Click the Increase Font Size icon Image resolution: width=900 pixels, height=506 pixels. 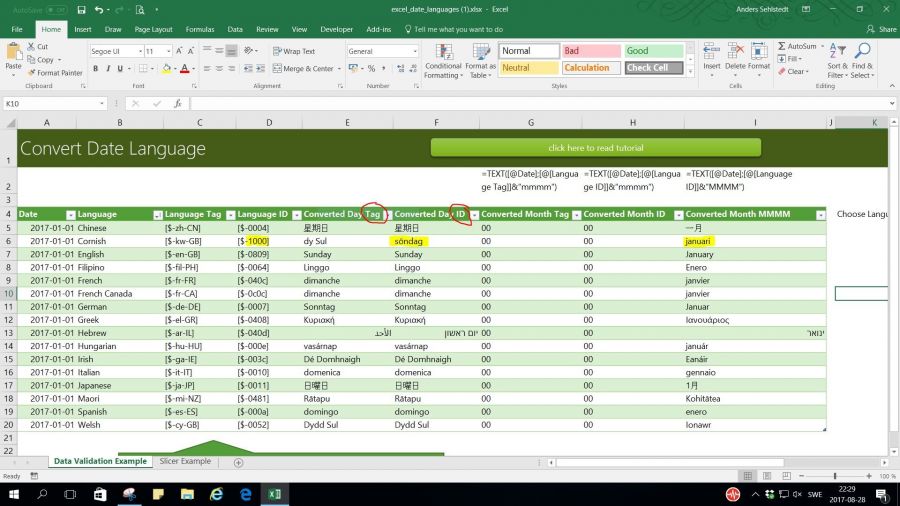[179, 51]
